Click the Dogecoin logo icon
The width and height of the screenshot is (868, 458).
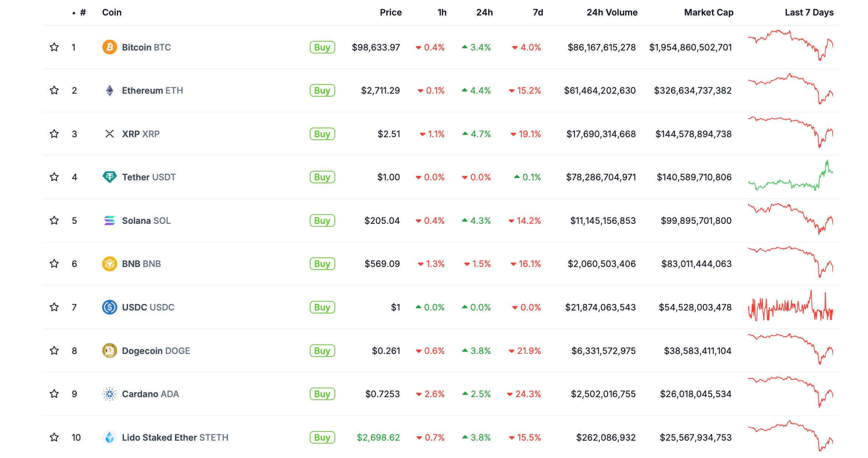point(110,351)
